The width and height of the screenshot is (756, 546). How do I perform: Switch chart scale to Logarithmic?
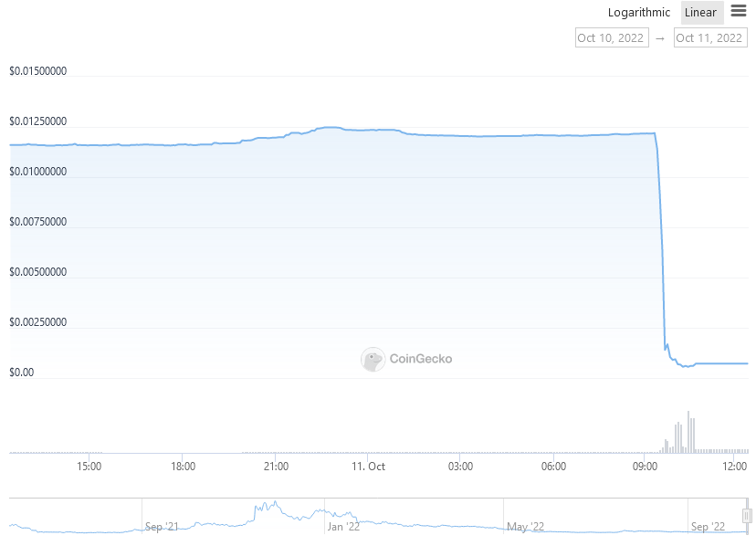(638, 13)
